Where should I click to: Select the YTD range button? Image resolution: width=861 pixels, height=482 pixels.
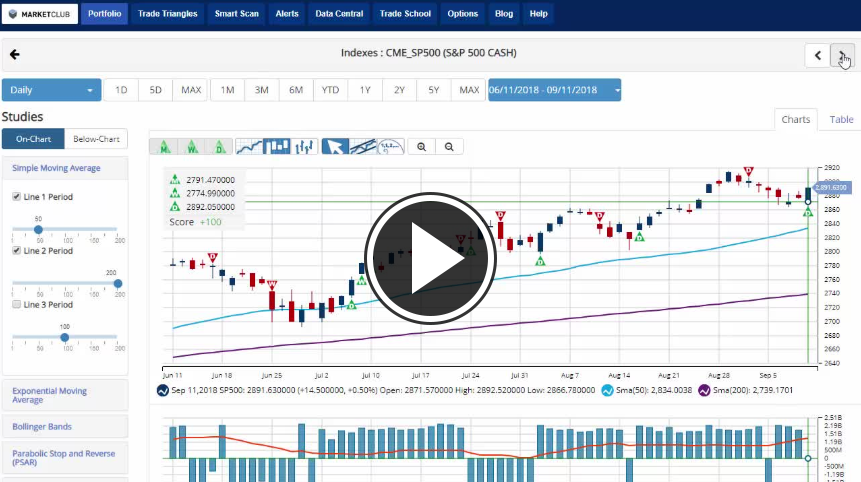click(x=330, y=90)
